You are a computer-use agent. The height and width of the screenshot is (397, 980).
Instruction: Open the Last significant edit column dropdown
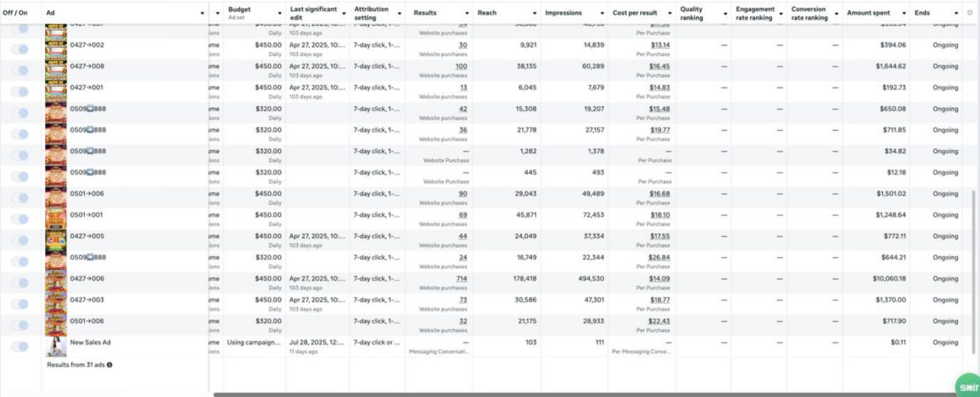[x=343, y=13]
